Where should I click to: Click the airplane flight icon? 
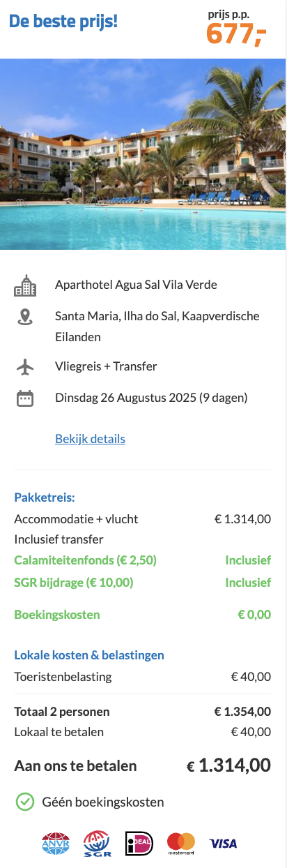tap(25, 366)
